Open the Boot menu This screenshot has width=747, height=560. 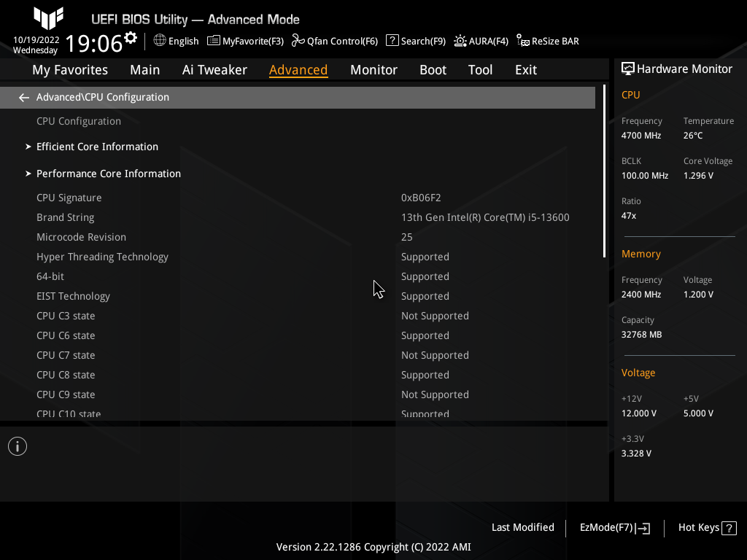click(x=433, y=69)
